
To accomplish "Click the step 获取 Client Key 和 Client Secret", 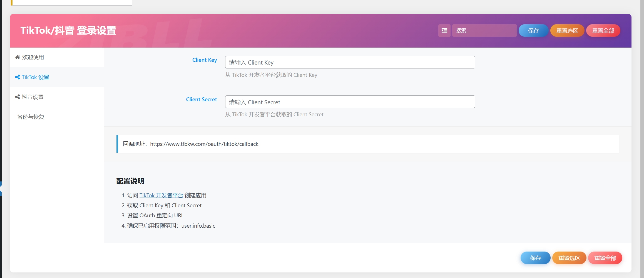I will [164, 205].
